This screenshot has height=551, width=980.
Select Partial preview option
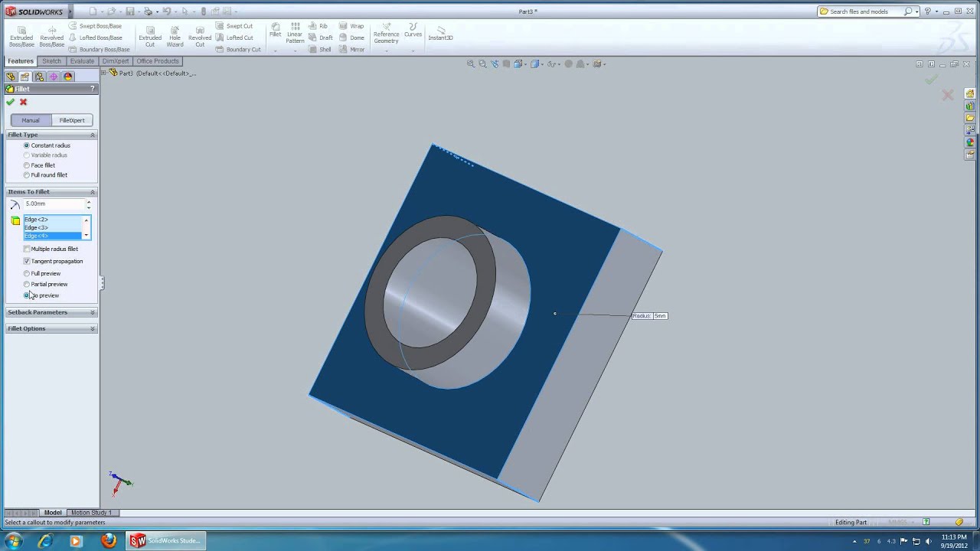click(46, 284)
